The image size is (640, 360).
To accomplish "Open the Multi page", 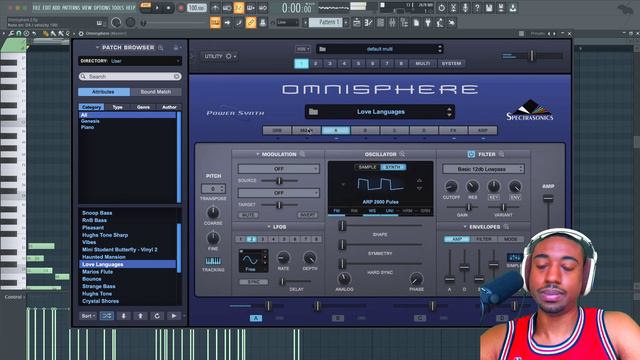I will 422,64.
